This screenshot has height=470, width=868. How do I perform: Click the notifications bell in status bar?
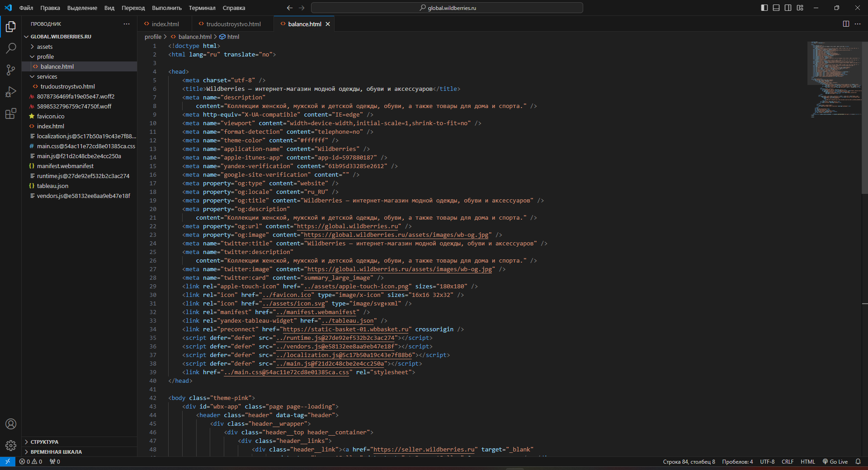click(x=858, y=461)
